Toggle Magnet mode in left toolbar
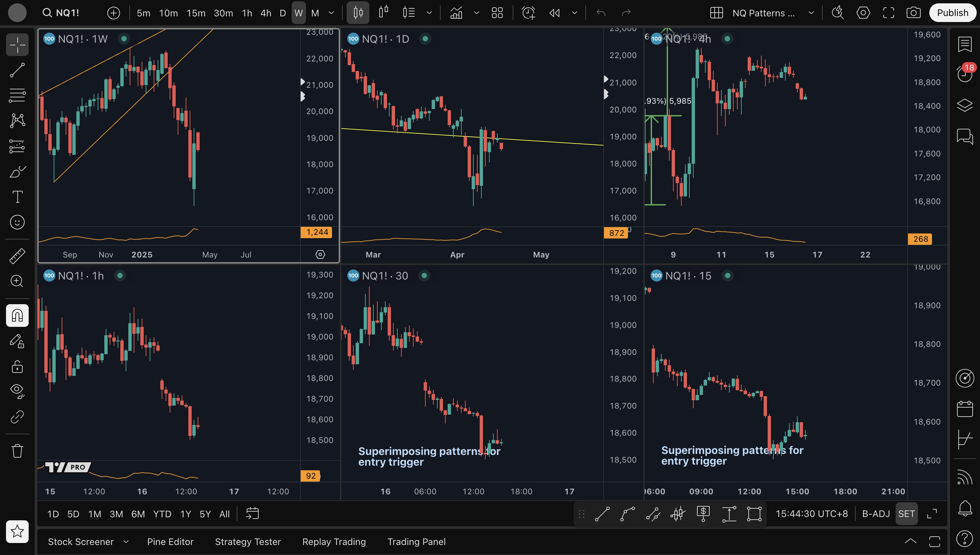The height and width of the screenshot is (555, 980). coord(17,315)
